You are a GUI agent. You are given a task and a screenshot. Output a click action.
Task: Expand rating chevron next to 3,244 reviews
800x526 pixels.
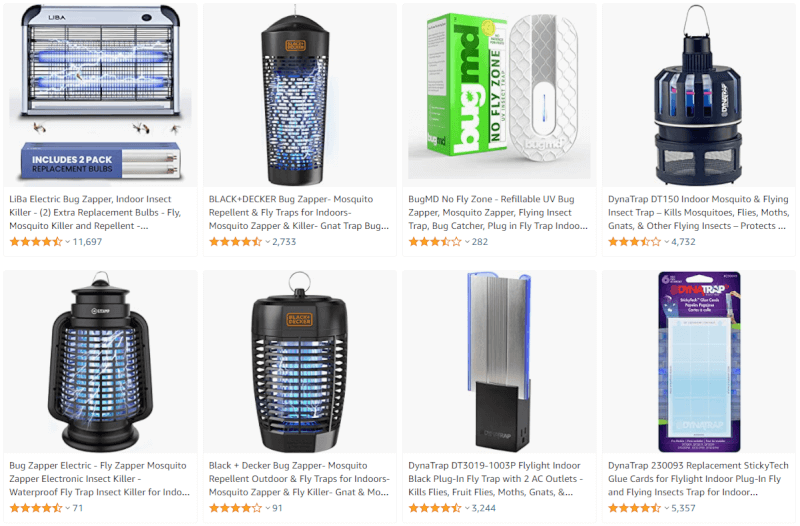pyautogui.click(x=467, y=508)
